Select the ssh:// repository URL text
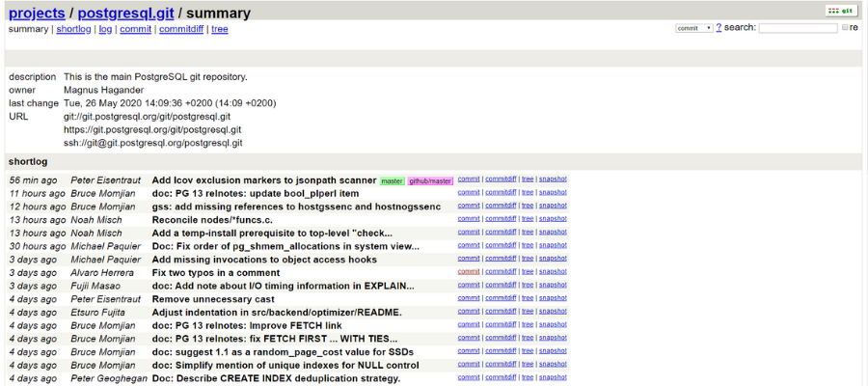Image resolution: width=868 pixels, height=386 pixels. point(153,144)
